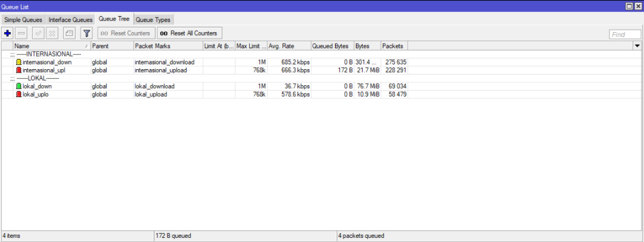Open the Queue Types tab
Image resolution: width=644 pixels, height=242 pixels.
tap(153, 20)
